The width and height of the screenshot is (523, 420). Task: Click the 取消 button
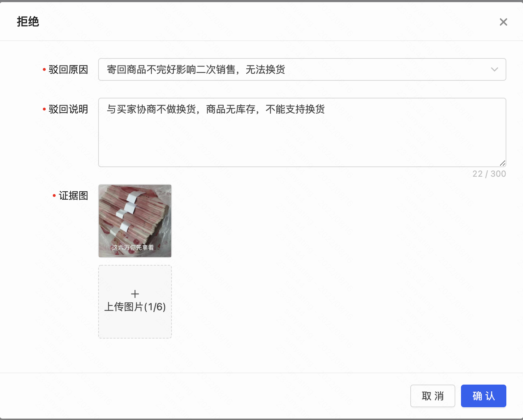pyautogui.click(x=433, y=396)
